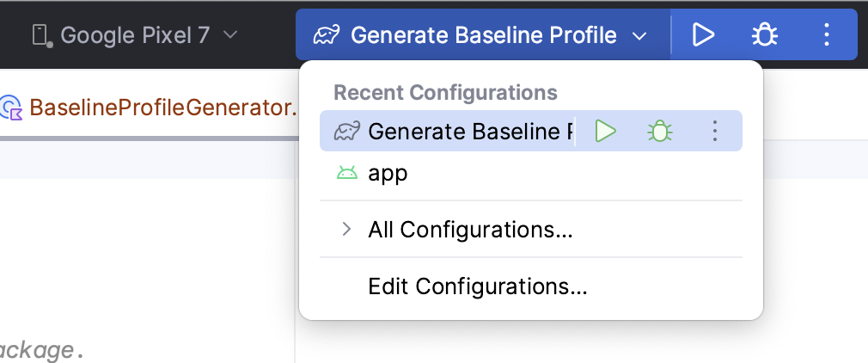Viewport: 868px width, 363px height.
Task: Run the selected configuration from the toolbar
Action: click(703, 35)
